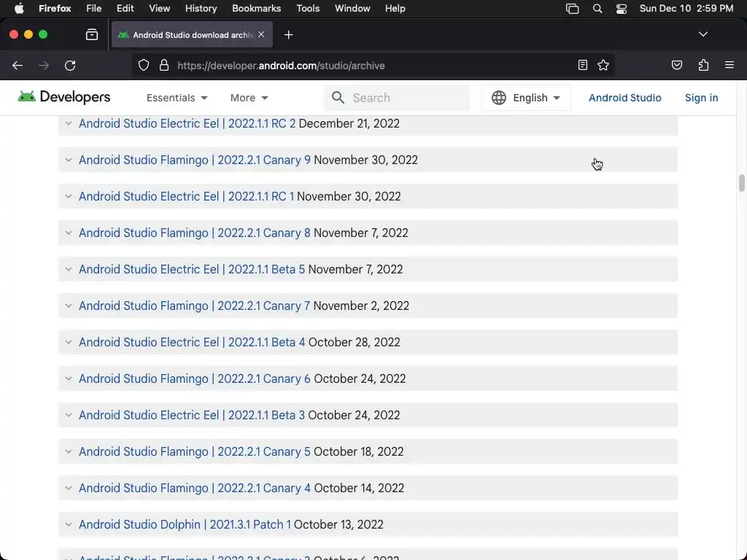The image size is (747, 560).
Task: Click the screen mirroring menu bar icon
Action: point(572,9)
